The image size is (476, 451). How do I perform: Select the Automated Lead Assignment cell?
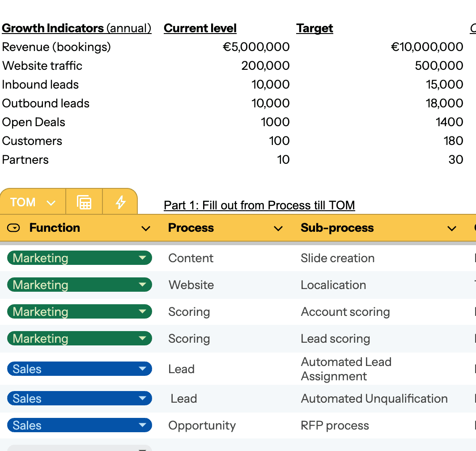click(x=346, y=369)
